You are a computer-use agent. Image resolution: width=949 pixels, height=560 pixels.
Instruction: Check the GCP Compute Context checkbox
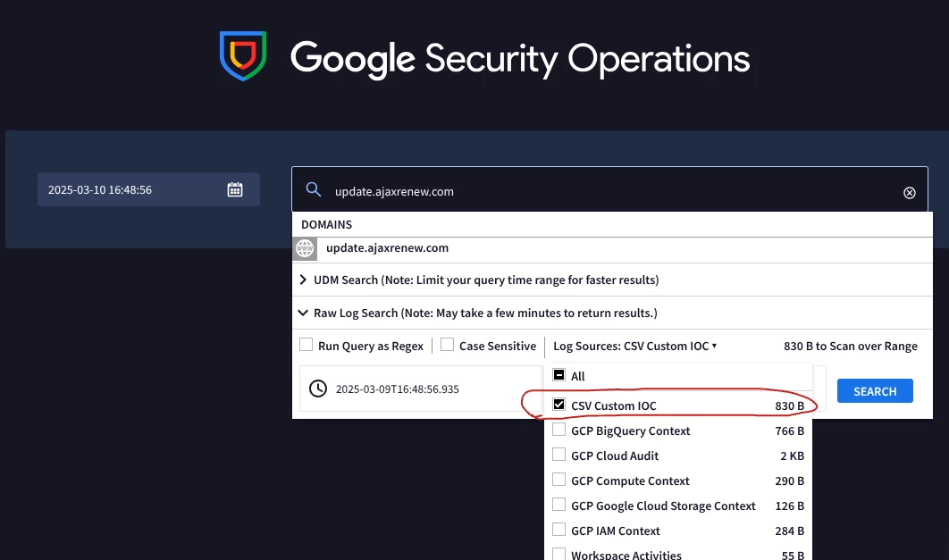pos(559,480)
